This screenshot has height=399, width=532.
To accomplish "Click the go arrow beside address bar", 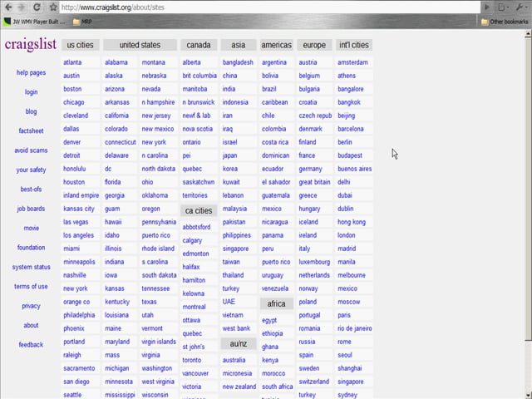I will tap(487, 7).
